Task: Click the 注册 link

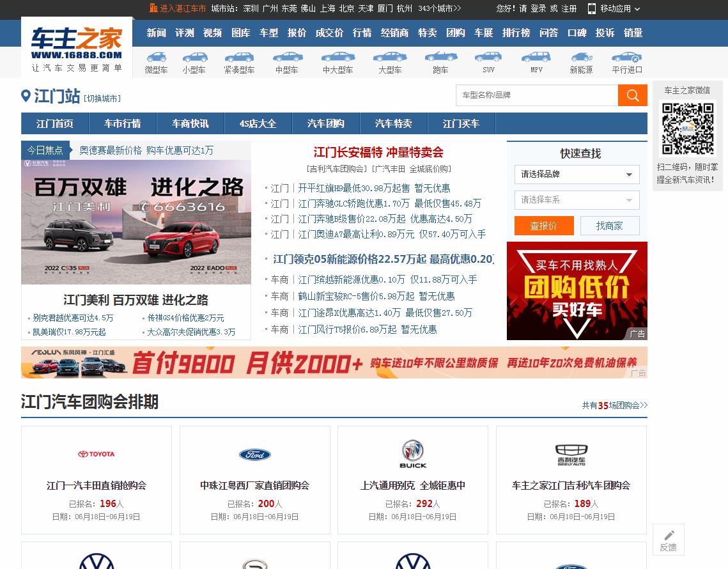Action: [569, 8]
